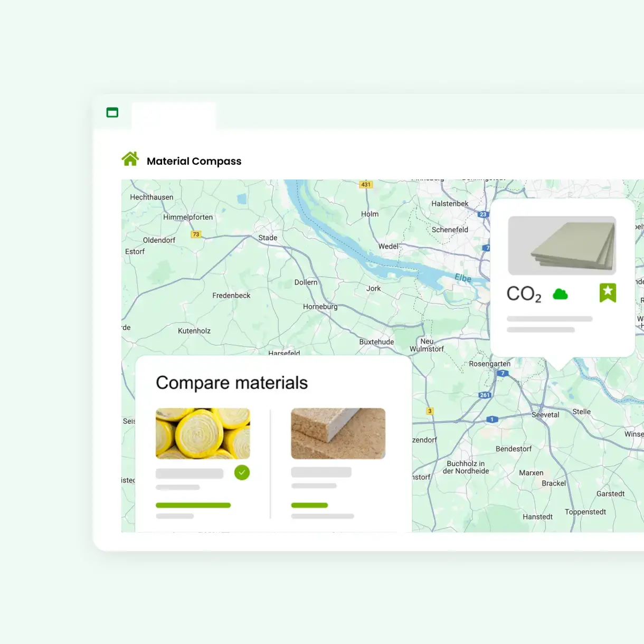Click the route 73 road shield
The width and height of the screenshot is (644, 644).
pos(196,234)
